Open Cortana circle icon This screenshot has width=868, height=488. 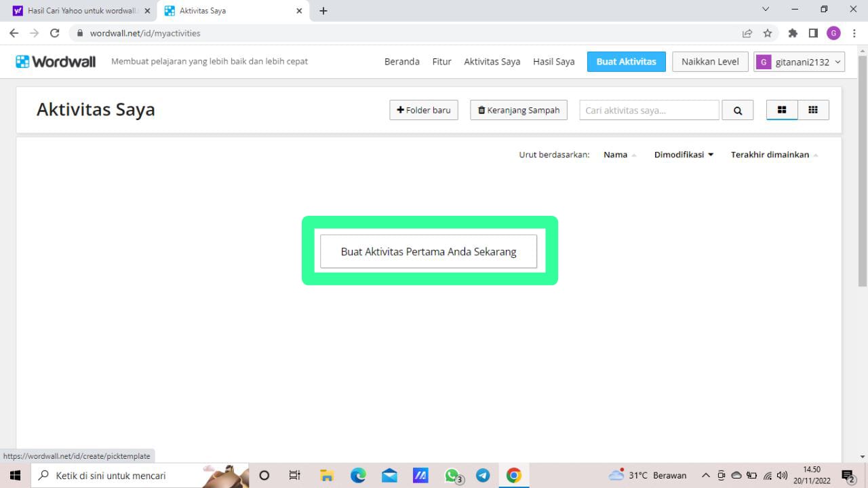(264, 475)
